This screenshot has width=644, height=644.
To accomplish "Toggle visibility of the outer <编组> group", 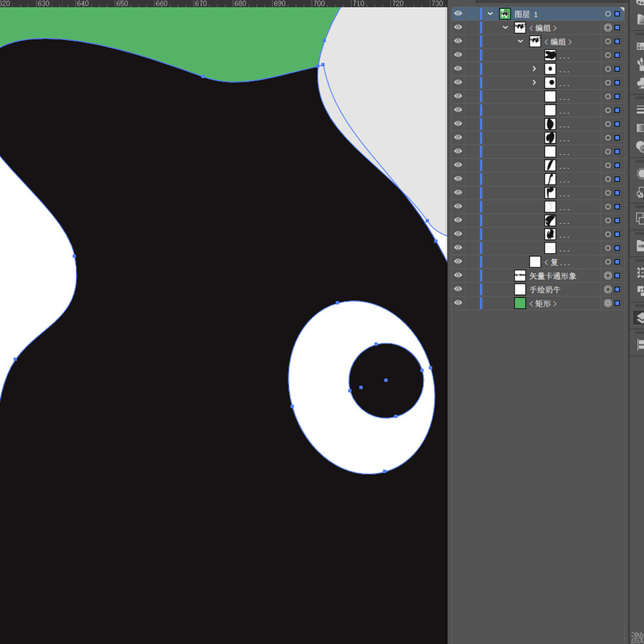I will pos(458,27).
